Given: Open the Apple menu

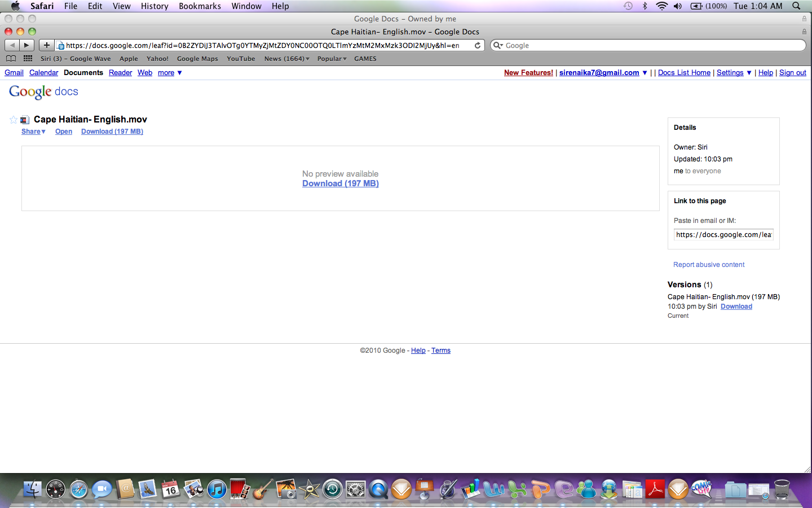Looking at the screenshot, I should point(15,6).
